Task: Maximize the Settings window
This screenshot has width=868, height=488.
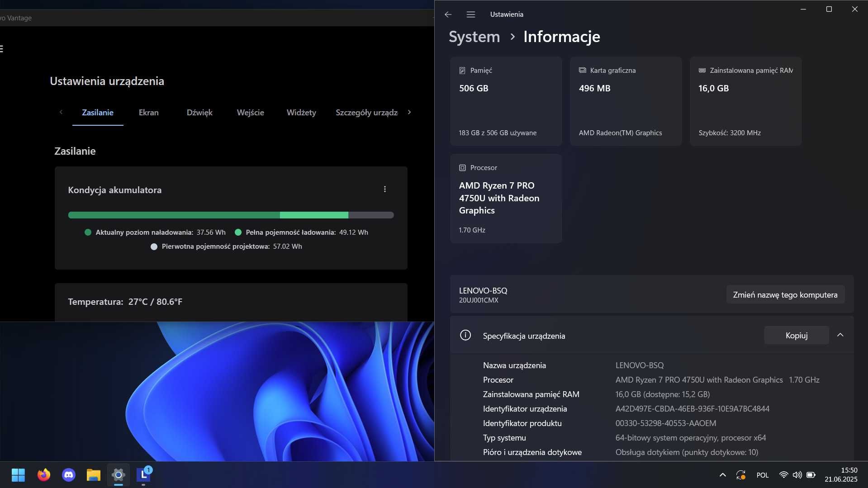Action: coord(829,9)
